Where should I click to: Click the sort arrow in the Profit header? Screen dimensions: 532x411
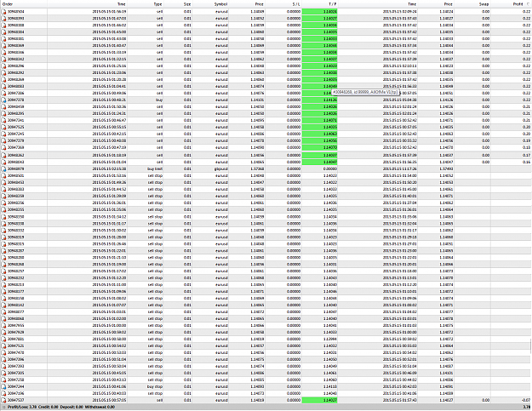pyautogui.click(x=528, y=4)
